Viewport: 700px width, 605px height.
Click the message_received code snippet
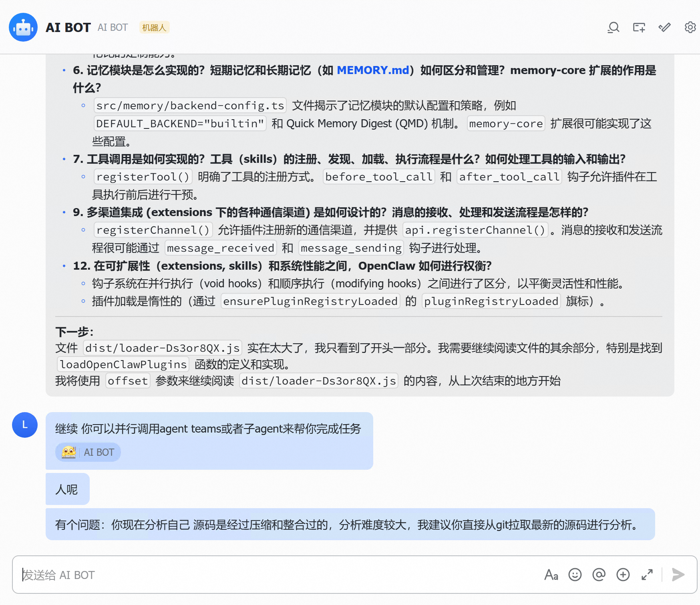click(221, 248)
